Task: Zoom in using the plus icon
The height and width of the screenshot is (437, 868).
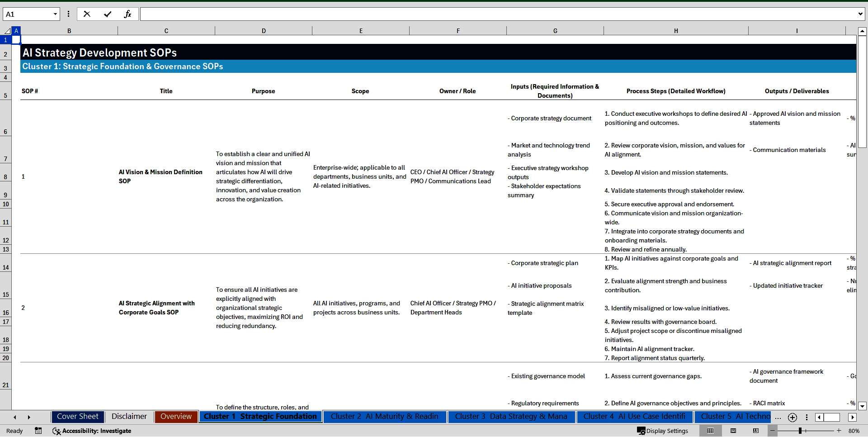Action: (839, 431)
